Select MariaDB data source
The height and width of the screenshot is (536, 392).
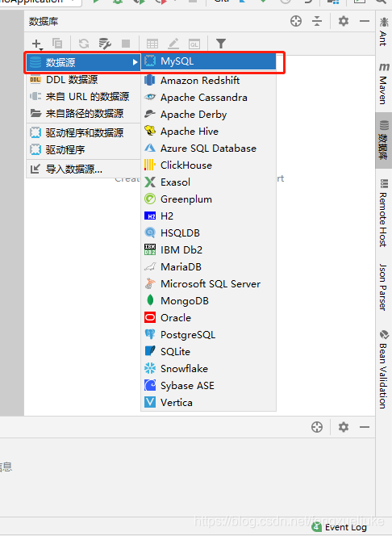coord(208,266)
